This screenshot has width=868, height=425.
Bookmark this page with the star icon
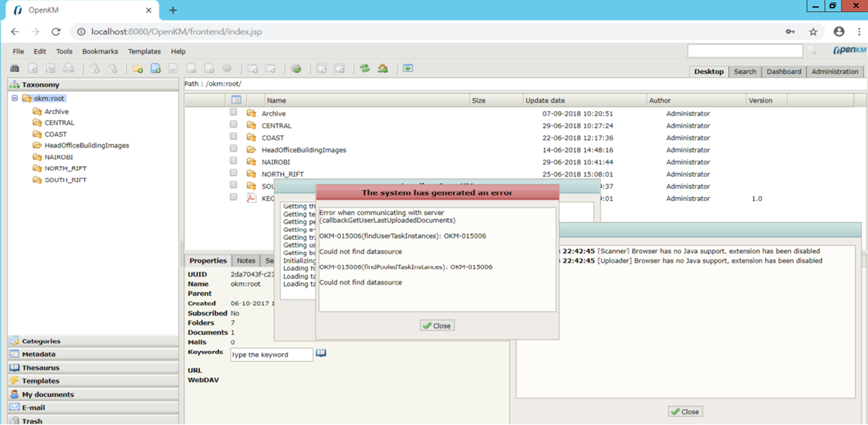click(x=813, y=32)
